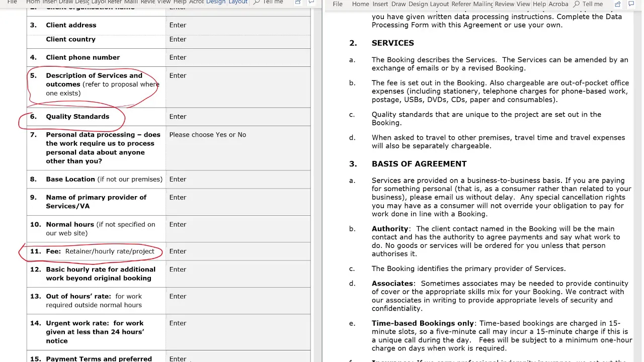Image resolution: width=644 pixels, height=362 pixels.
Task: Click the Enter field for Client phone number
Action: [238, 57]
